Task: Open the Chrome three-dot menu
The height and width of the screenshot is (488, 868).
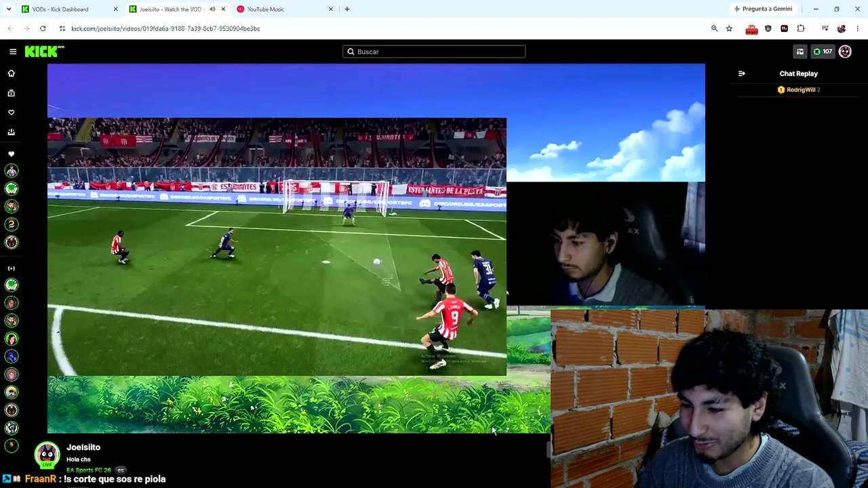Action: click(858, 28)
